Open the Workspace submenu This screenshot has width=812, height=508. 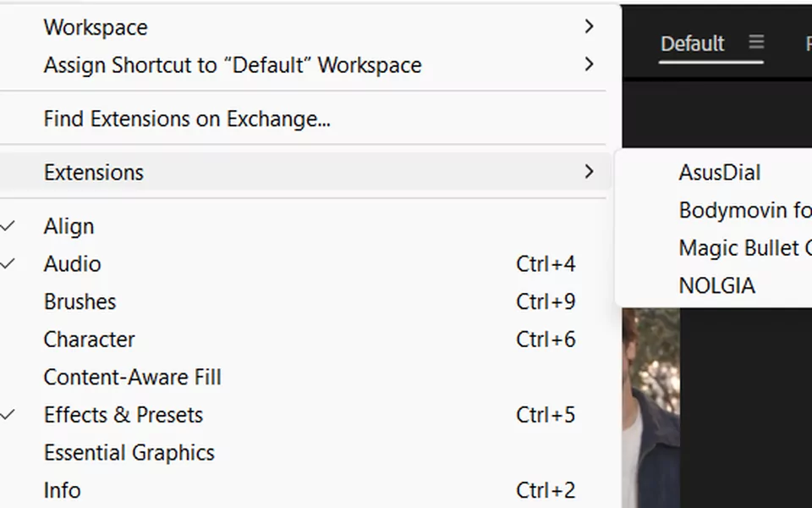305,27
